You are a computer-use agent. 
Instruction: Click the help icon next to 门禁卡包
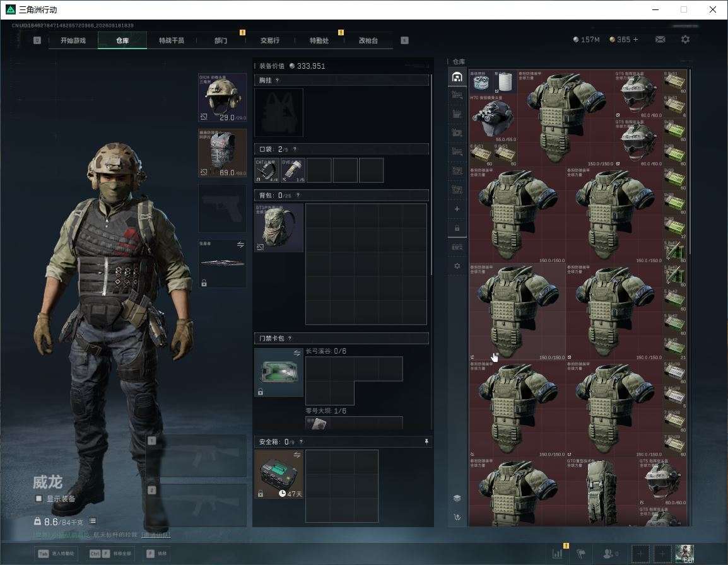pyautogui.click(x=290, y=339)
